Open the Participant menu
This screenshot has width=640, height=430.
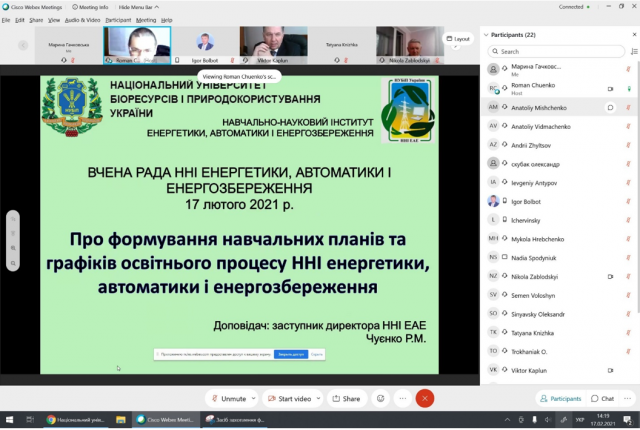point(118,20)
